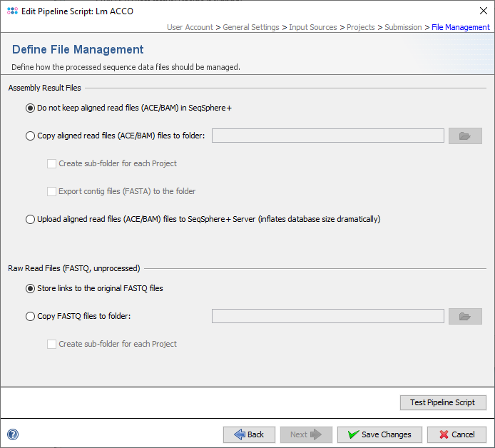Choose 'Copy FASTQ files to folder' option
Viewport: 495px width, 448px height.
pyautogui.click(x=30, y=317)
